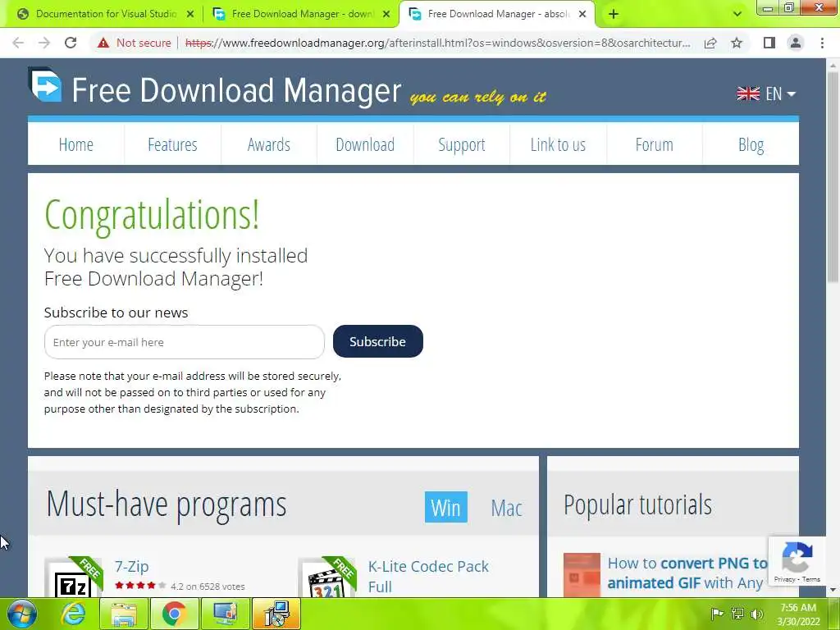Open the Features menu item
Screen dimensions: 840x630
click(172, 144)
